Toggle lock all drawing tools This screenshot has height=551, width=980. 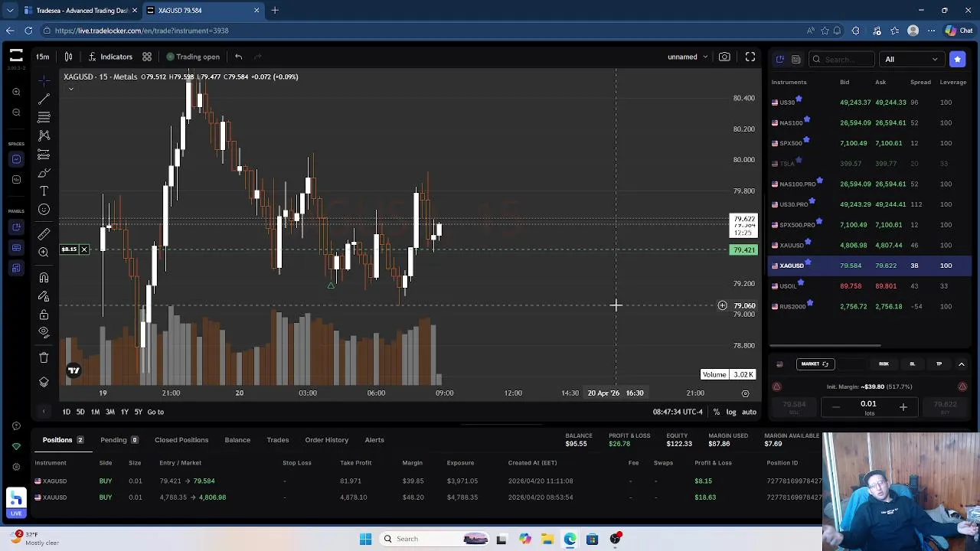(x=44, y=315)
